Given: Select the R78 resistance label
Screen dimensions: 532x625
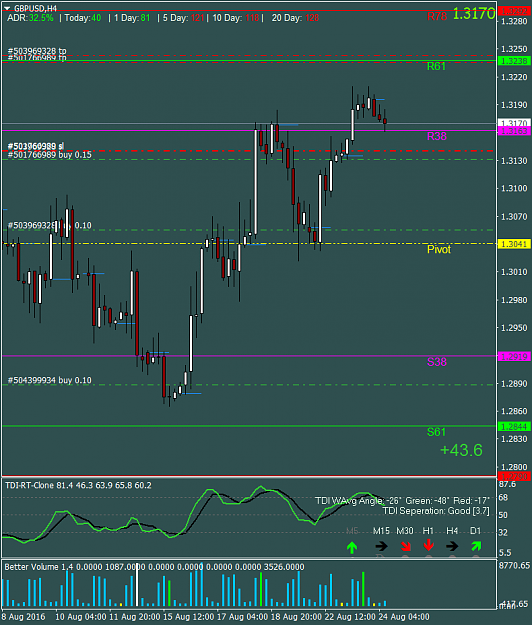Looking at the screenshot, I should coord(437,16).
